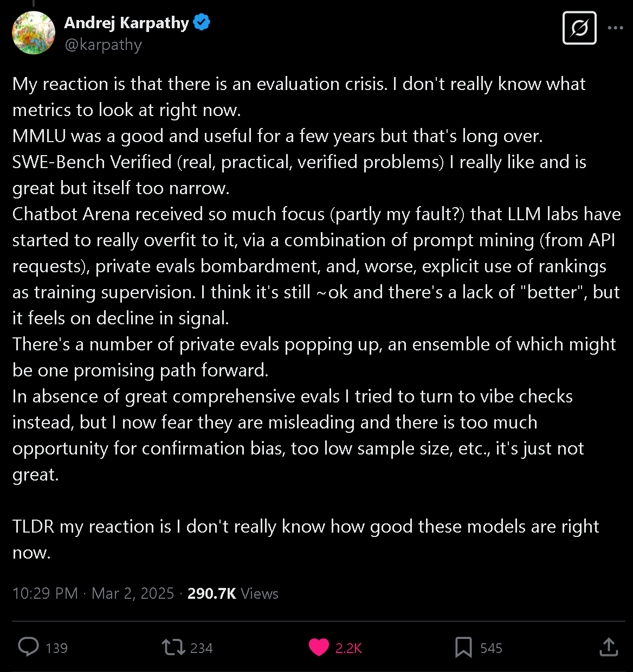The width and height of the screenshot is (633, 672).
Task: Click the 'Chatbot Arena received' paragraph text
Action: pos(316,266)
